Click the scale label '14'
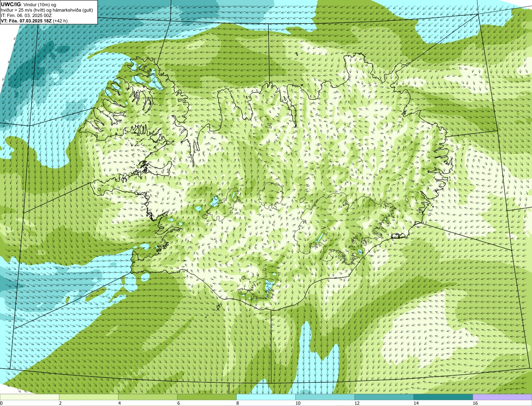The image size is (532, 406). pyautogui.click(x=416, y=403)
